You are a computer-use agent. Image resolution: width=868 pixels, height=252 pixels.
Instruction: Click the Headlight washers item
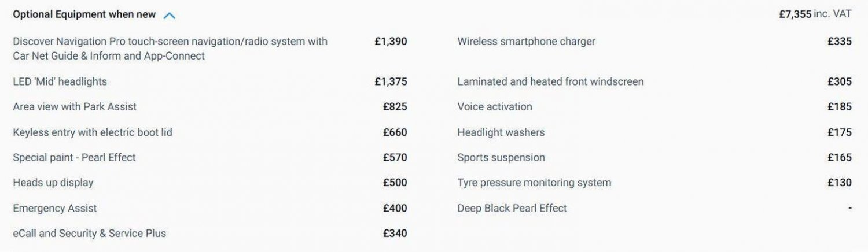[501, 132]
